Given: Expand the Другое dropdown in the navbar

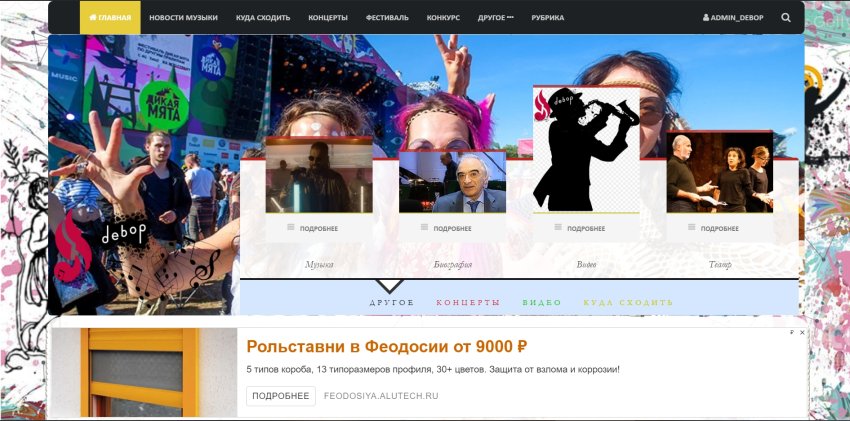Looking at the screenshot, I should 495,18.
